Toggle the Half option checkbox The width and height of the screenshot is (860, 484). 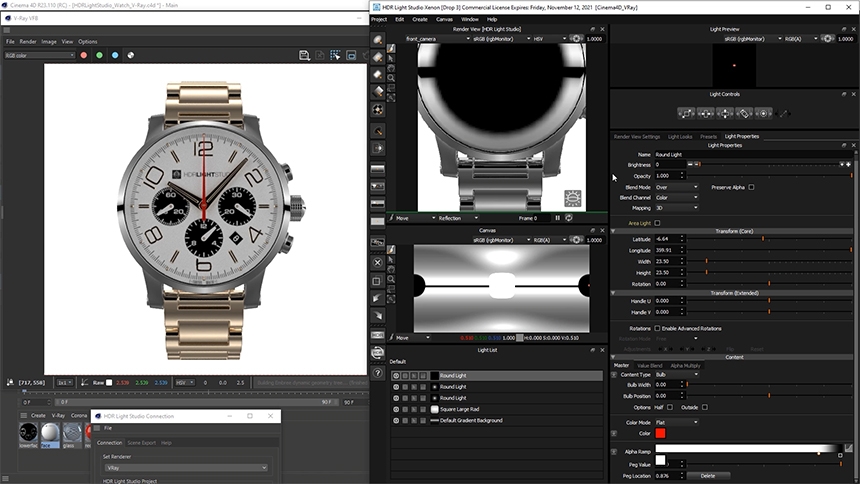click(670, 407)
